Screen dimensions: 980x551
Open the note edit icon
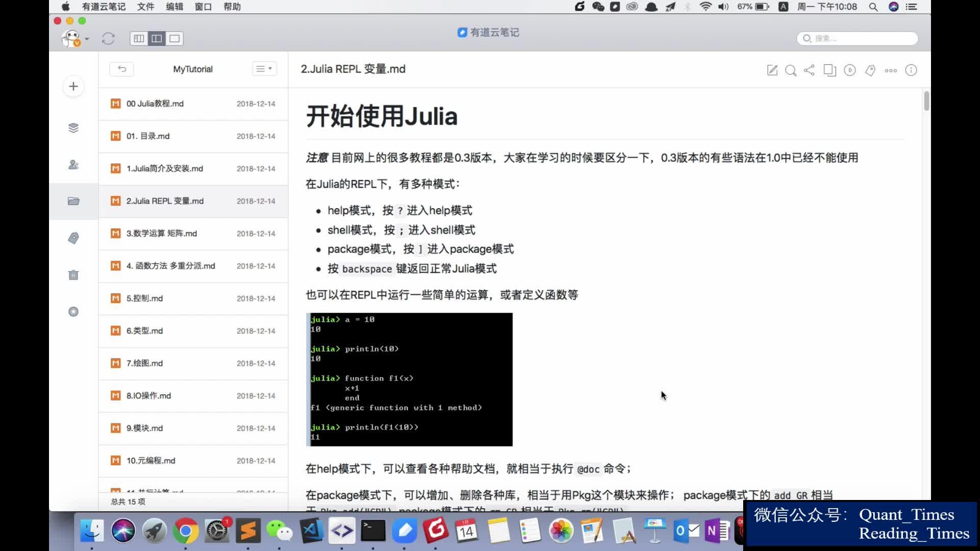(x=772, y=70)
